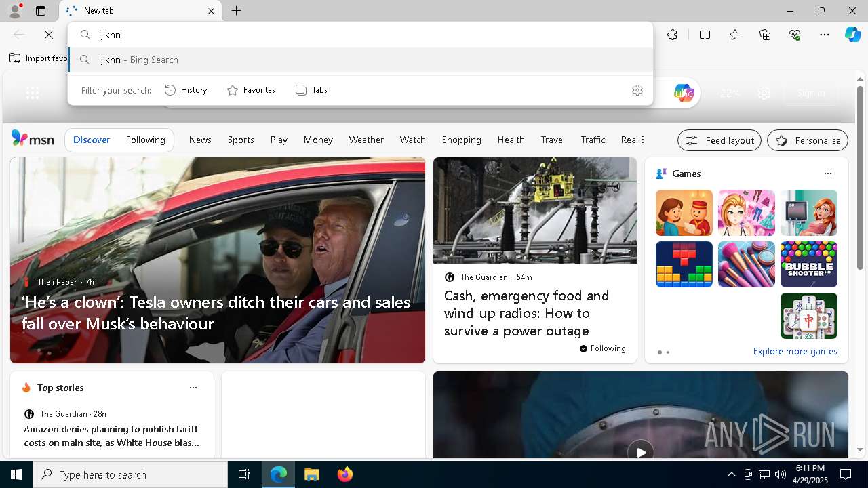Open Guardian power outage survival article
Screen dimensions: 868x488
(526, 313)
